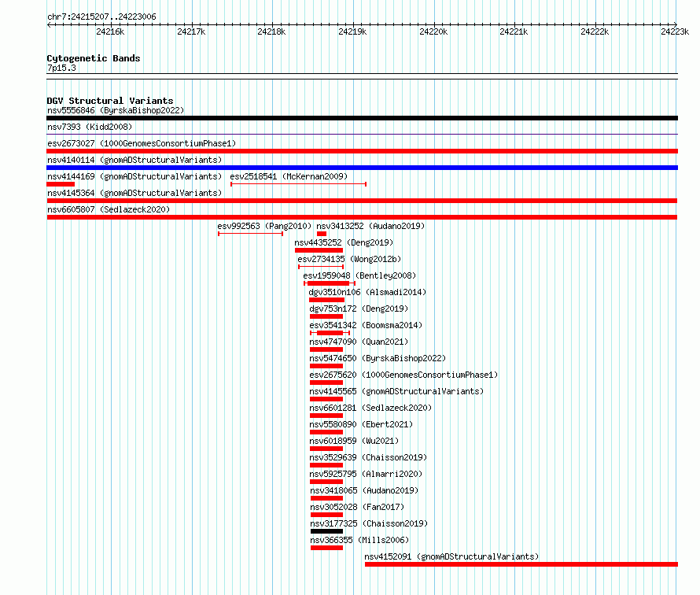Select the black nsv5556846 variant bar
This screenshot has width=700, height=595.
[x=362, y=118]
